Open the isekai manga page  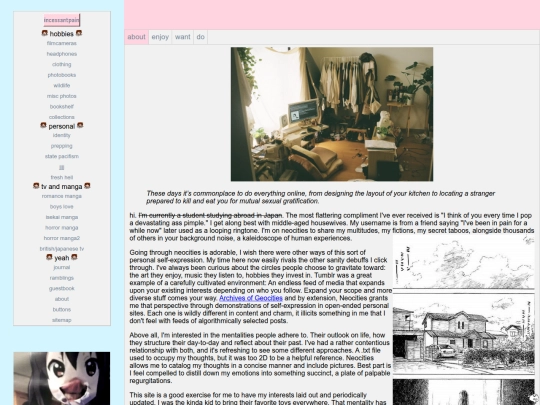[x=62, y=217]
